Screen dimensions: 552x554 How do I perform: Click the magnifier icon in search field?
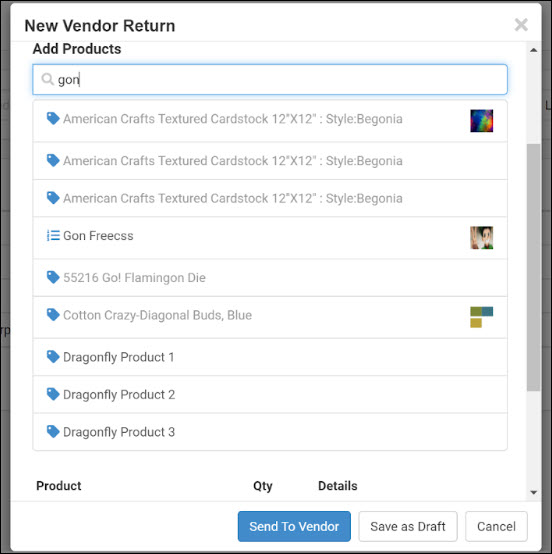(x=47, y=79)
